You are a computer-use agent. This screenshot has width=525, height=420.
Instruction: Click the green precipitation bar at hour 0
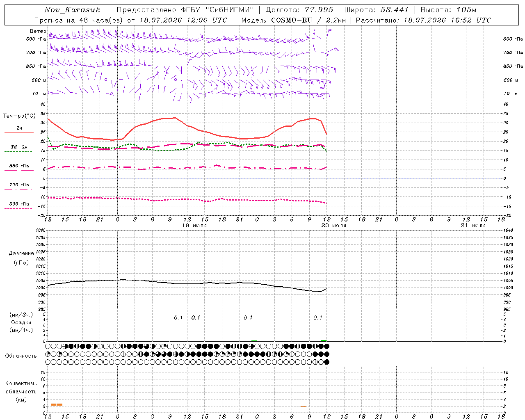[254, 340]
